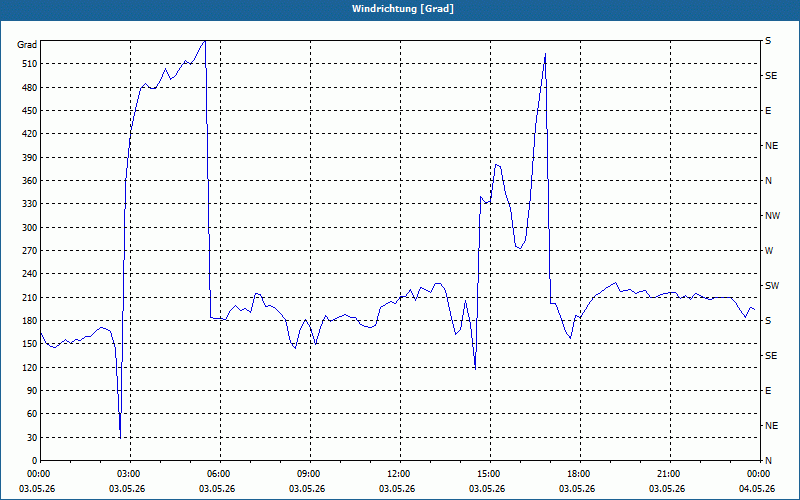Select the "06:00" time label

(x=219, y=474)
